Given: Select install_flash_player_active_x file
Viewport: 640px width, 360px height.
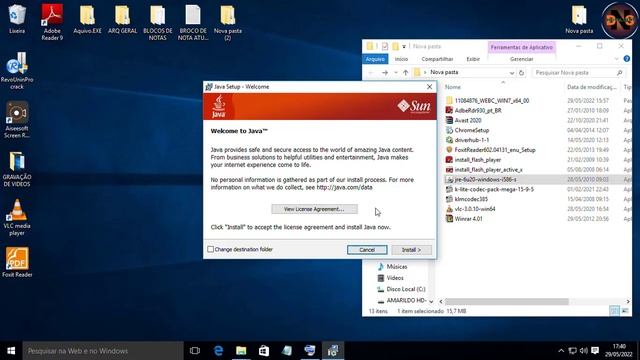Looking at the screenshot, I should coord(488,169).
